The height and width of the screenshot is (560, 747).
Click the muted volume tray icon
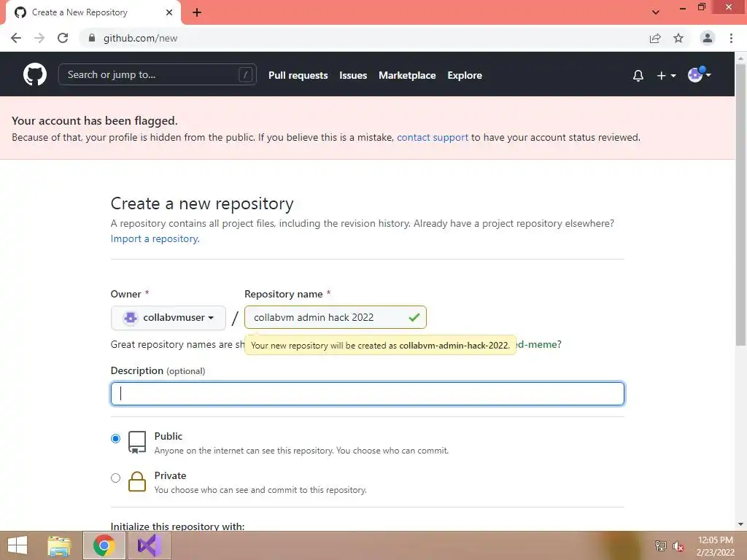click(678, 546)
